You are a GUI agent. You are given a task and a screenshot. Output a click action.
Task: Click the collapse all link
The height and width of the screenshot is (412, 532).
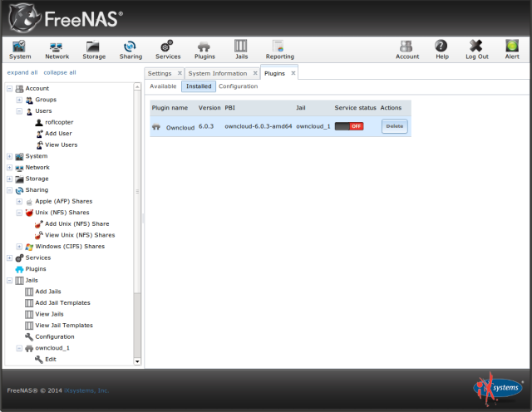point(60,72)
